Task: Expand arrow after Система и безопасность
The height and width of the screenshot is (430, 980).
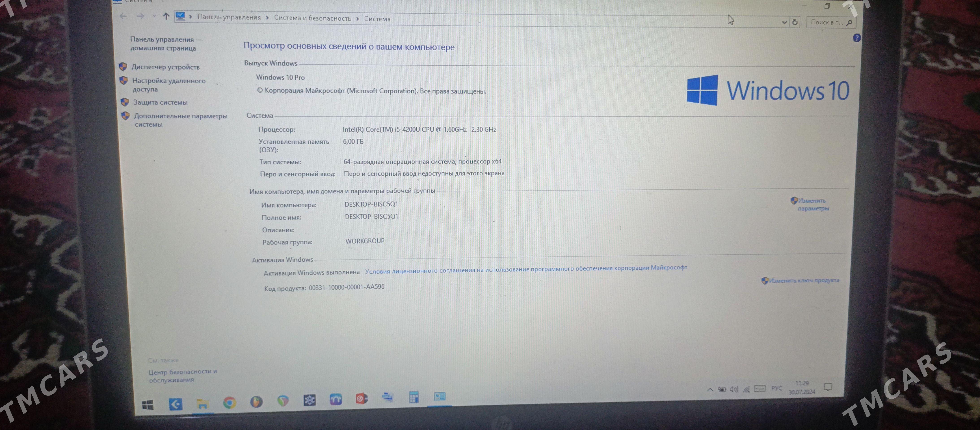Action: pos(358,19)
